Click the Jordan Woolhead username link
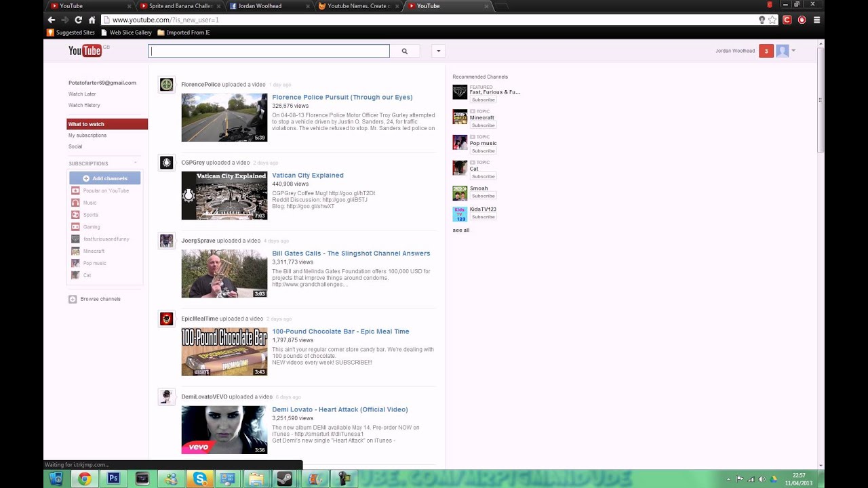 pos(735,51)
